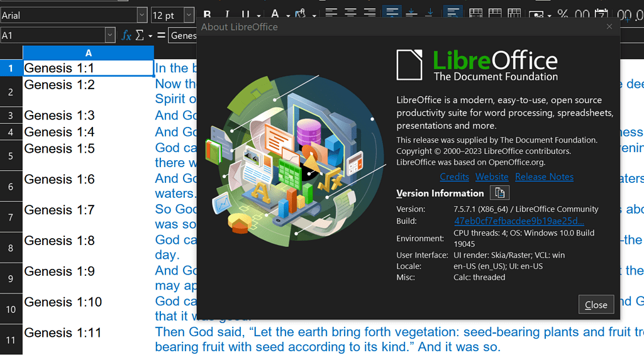This screenshot has width=644, height=355.
Task: Close About LibreOffice with the X
Action: pos(609,26)
